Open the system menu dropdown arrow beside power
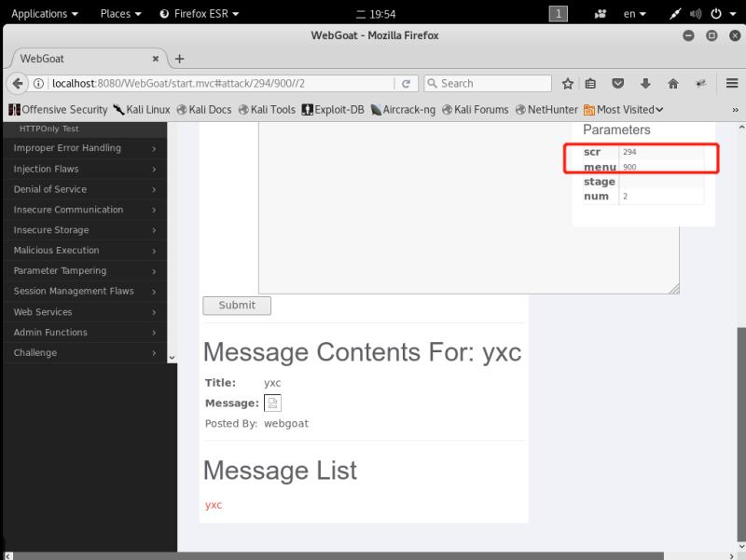746x560 pixels. pos(733,14)
